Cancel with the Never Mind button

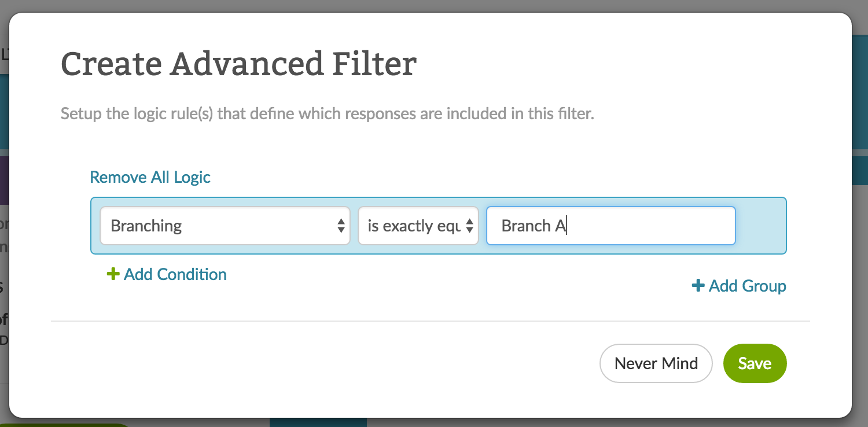[656, 363]
